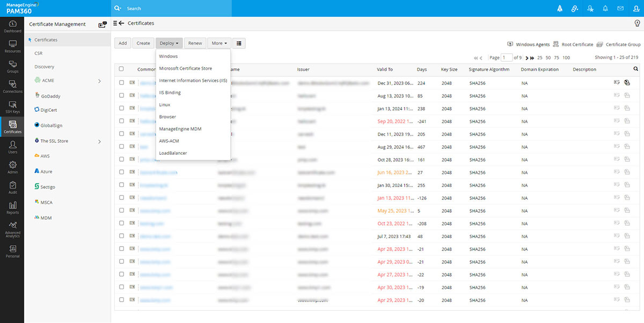Open the mail envelope icon in header
The height and width of the screenshot is (323, 644).
(x=620, y=9)
